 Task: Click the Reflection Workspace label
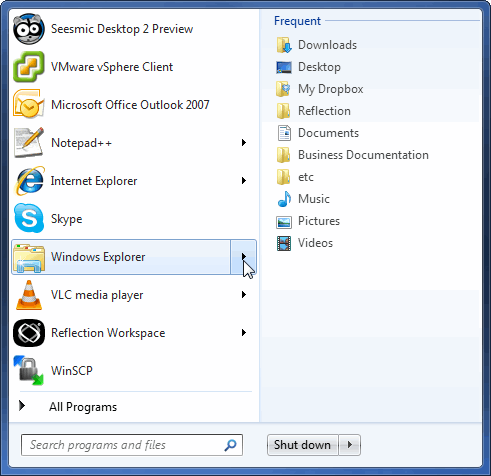click(108, 333)
